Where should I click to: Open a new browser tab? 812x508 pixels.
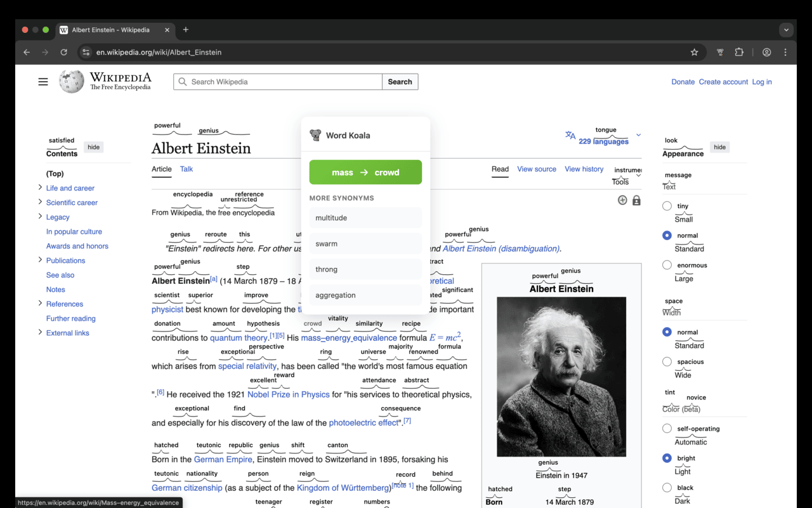tap(185, 30)
